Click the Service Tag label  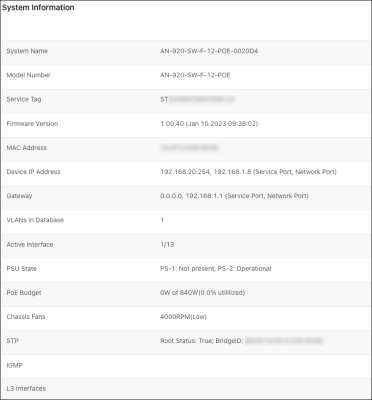tap(24, 99)
